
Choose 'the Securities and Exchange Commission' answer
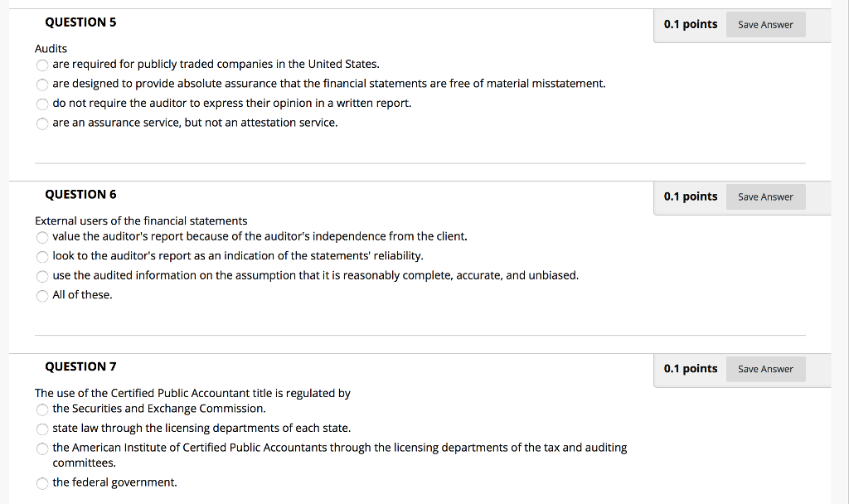pyautogui.click(x=42, y=409)
